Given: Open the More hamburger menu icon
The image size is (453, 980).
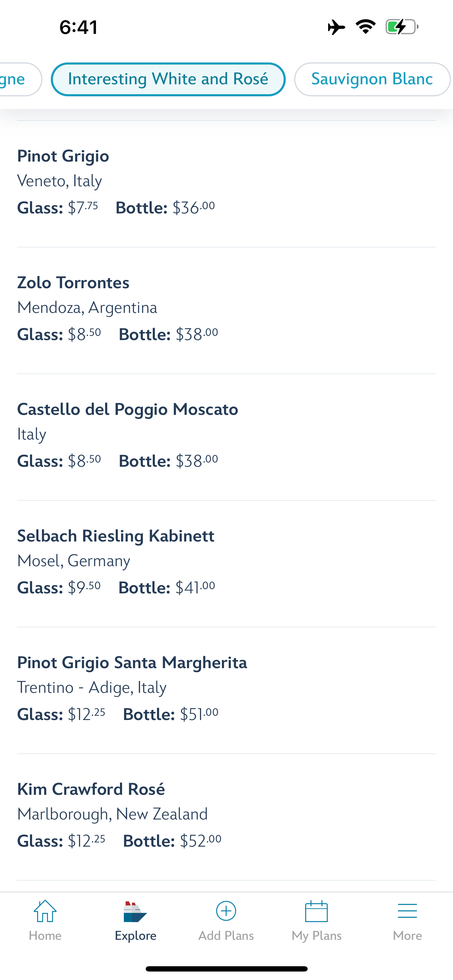Looking at the screenshot, I should (407, 911).
